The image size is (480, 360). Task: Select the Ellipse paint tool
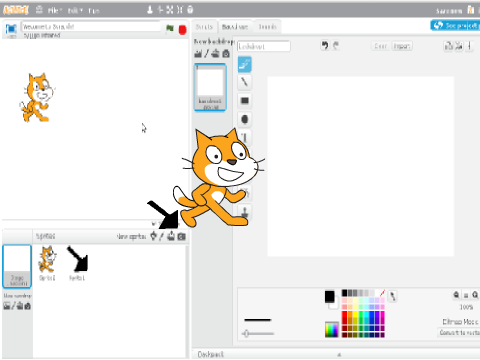click(245, 119)
